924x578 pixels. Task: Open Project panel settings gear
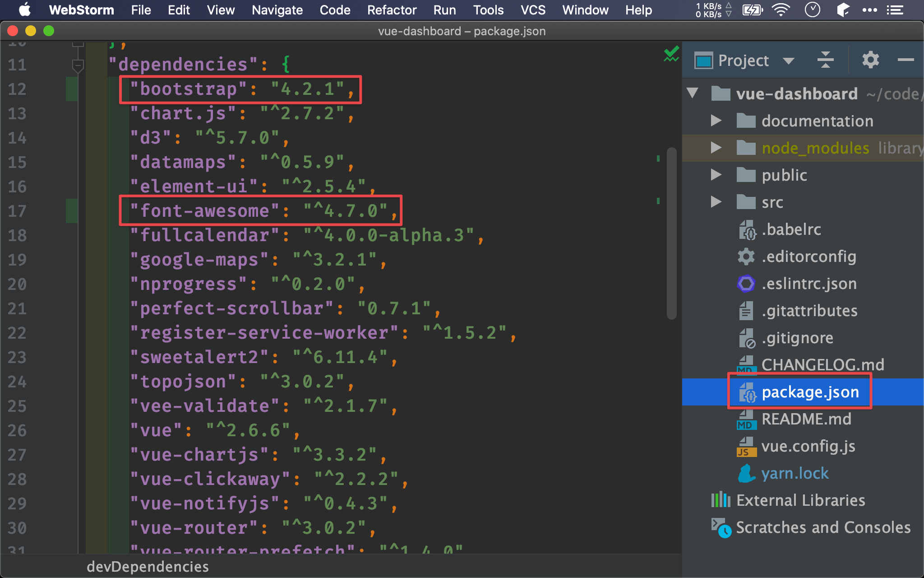(x=871, y=60)
